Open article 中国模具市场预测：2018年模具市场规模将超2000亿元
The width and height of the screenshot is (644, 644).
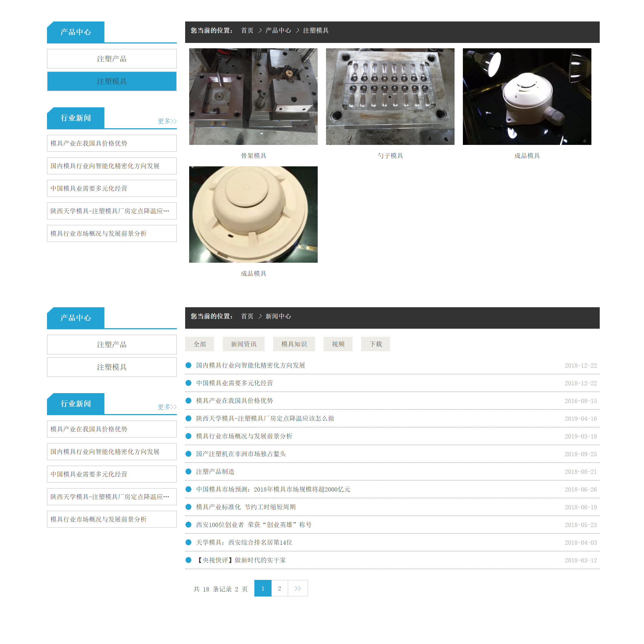273,489
